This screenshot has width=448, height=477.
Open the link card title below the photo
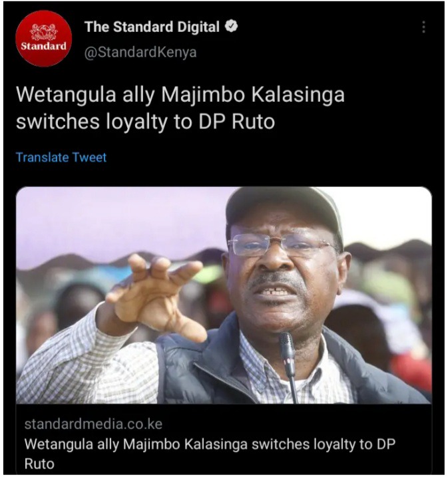pyautogui.click(x=210, y=454)
